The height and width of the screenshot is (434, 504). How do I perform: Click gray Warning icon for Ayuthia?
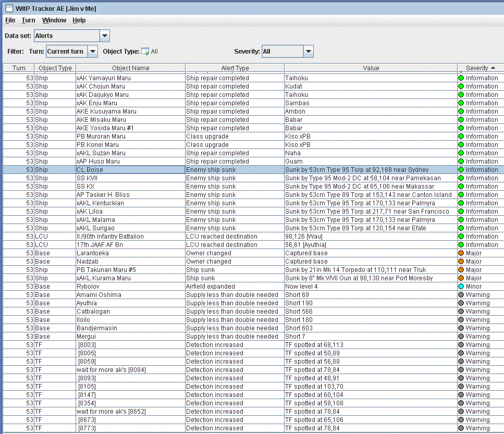coord(461,303)
